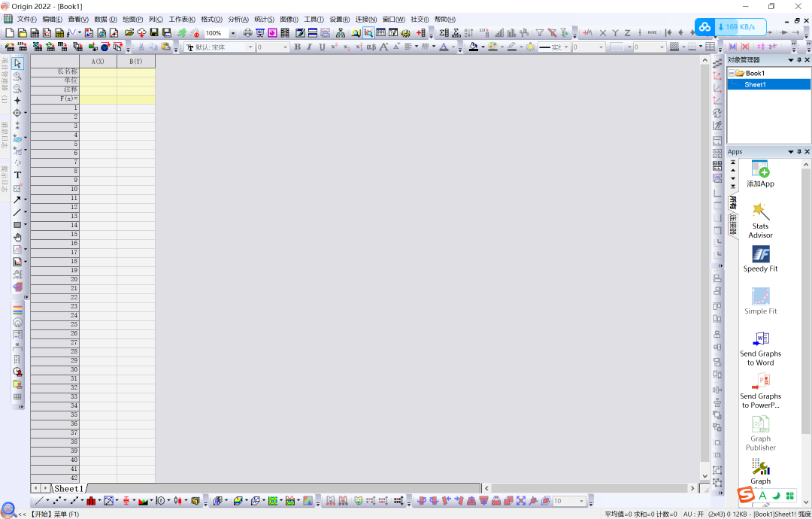Click the 长名称 row label

55,71
